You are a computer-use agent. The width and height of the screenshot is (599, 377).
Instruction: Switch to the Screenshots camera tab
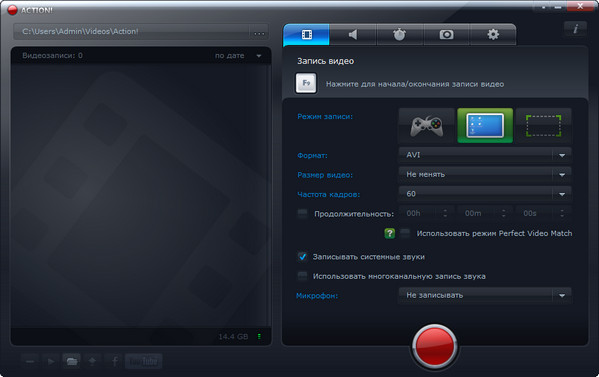(447, 35)
